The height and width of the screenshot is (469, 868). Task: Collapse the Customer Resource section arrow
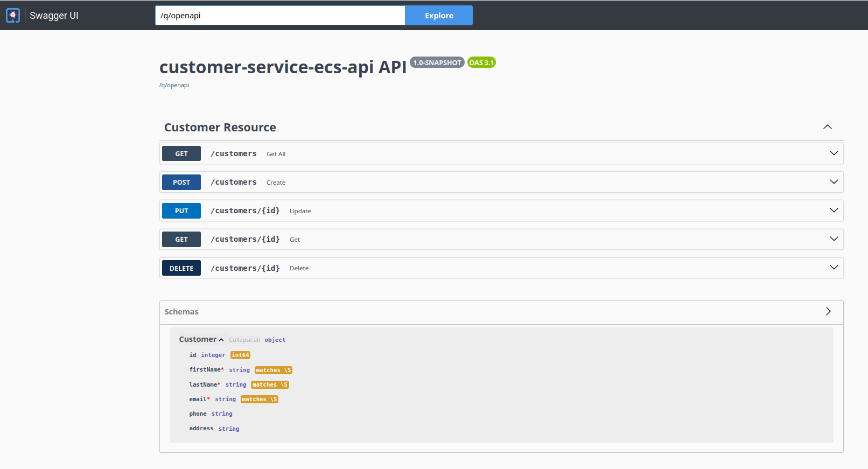[x=827, y=127]
